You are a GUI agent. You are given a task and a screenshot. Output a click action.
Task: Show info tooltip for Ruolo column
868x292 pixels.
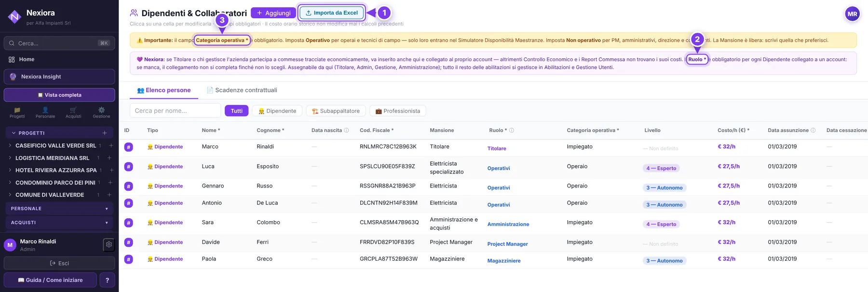pyautogui.click(x=512, y=131)
